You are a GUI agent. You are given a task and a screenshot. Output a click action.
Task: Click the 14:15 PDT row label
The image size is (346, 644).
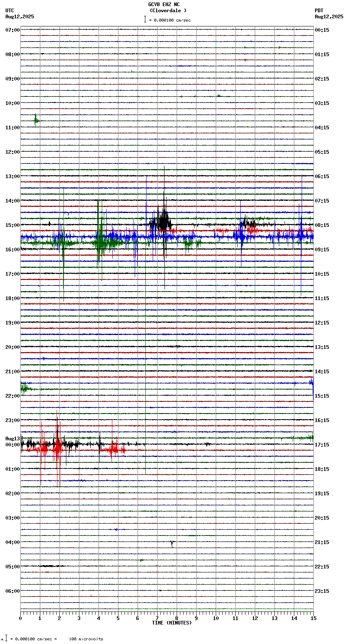tap(322, 372)
